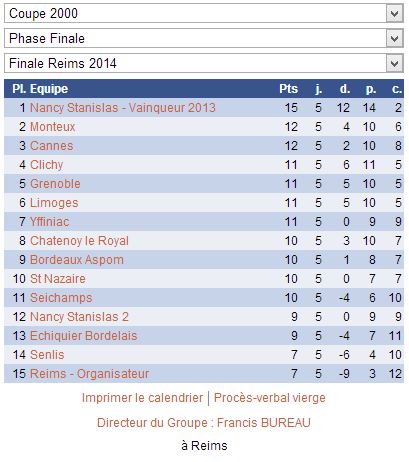
Task: Click Directeur du Groupe Francis BUREAU link
Action: [204, 423]
